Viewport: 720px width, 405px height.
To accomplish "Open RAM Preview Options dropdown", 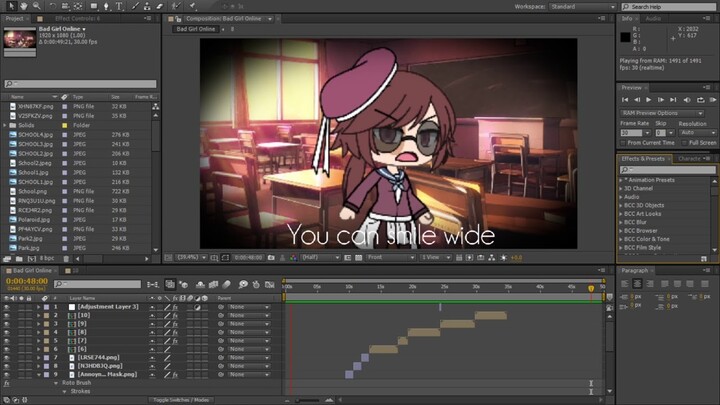I will pyautogui.click(x=662, y=113).
